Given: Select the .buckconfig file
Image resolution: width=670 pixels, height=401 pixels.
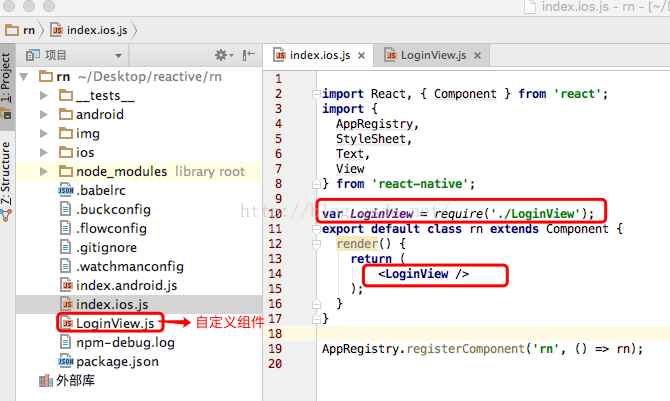Looking at the screenshot, I should point(113,209).
